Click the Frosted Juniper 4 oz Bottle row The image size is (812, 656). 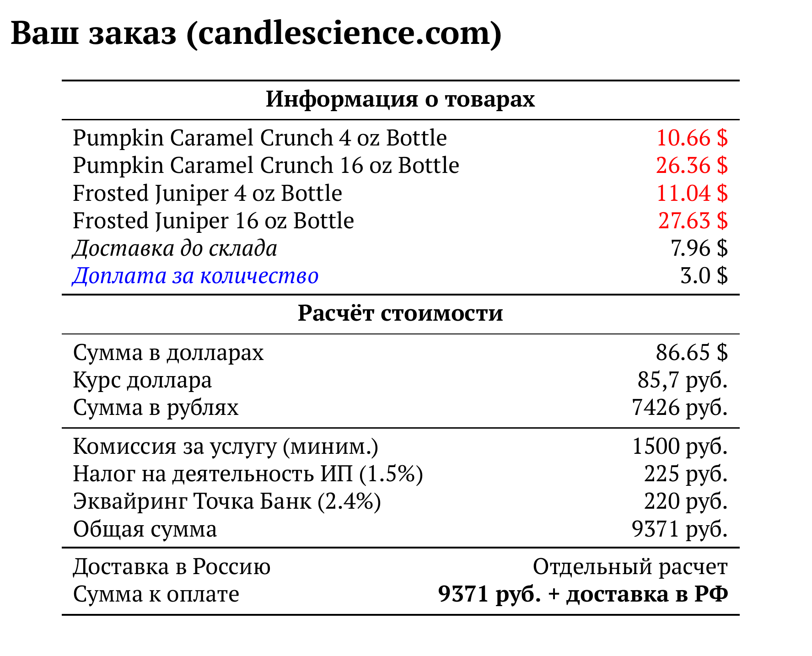[x=207, y=193]
